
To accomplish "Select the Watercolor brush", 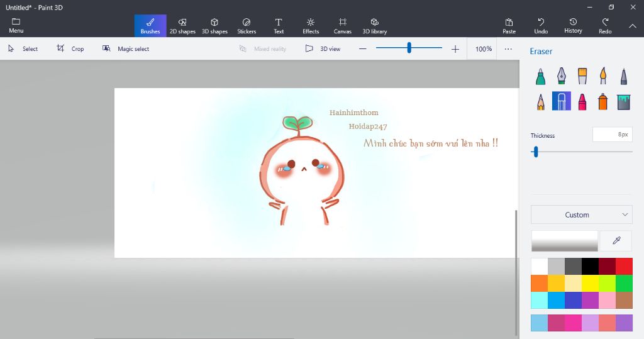I will 603,77.
